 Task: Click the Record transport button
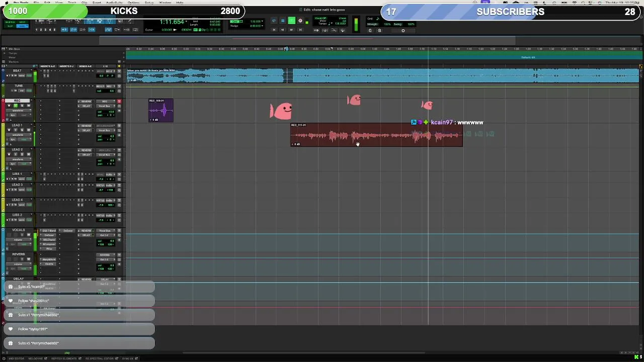pyautogui.click(x=300, y=21)
